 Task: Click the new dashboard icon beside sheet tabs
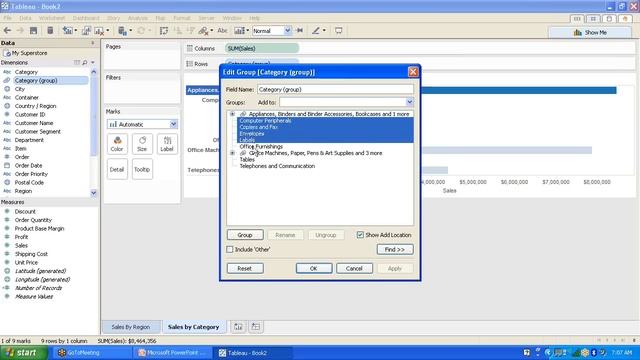click(256, 327)
